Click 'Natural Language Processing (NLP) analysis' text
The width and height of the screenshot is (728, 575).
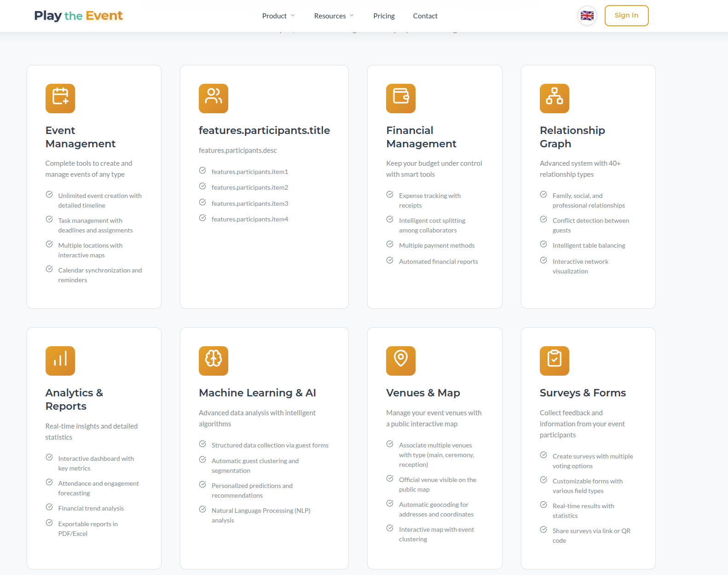(x=261, y=516)
